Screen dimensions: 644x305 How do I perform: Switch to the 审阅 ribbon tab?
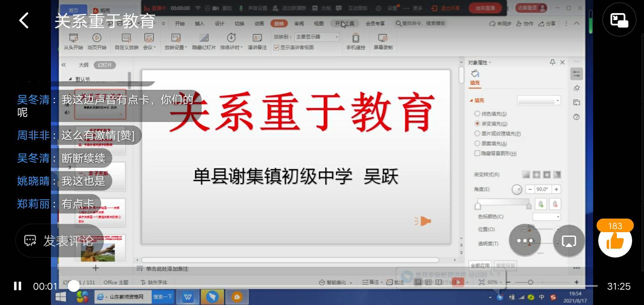click(x=299, y=24)
